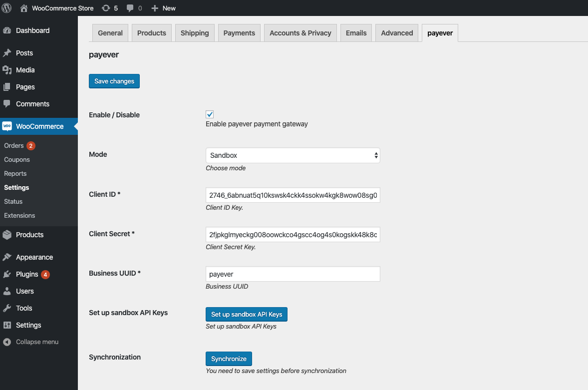The height and width of the screenshot is (390, 588).
Task: Click the plus icon next to New
Action: pyautogui.click(x=155, y=8)
